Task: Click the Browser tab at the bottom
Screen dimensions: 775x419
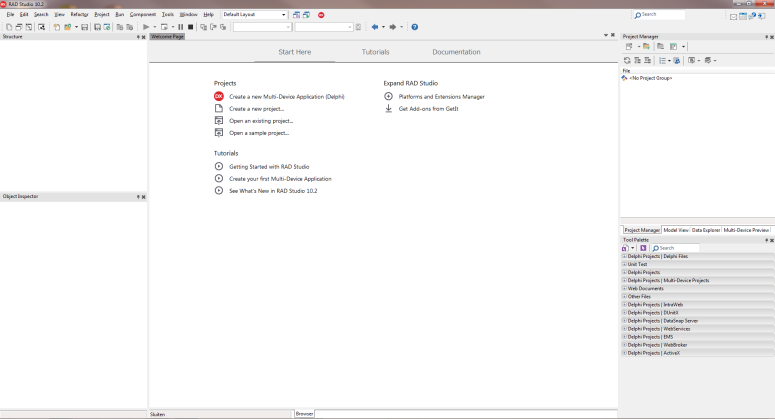Action: [304, 414]
